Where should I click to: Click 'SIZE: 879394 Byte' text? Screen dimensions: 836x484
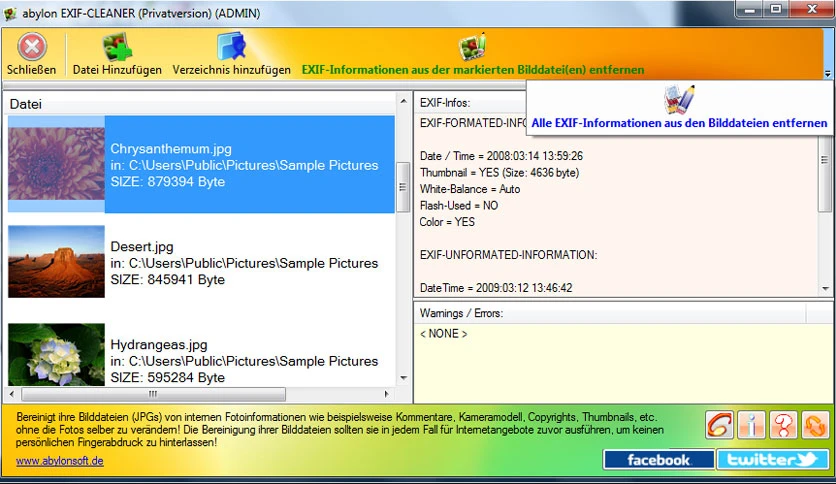pyautogui.click(x=167, y=182)
